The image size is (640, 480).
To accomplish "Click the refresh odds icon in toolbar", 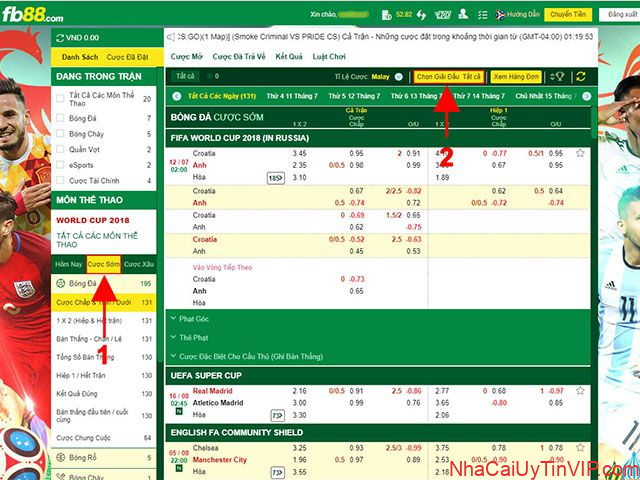I will tap(581, 76).
